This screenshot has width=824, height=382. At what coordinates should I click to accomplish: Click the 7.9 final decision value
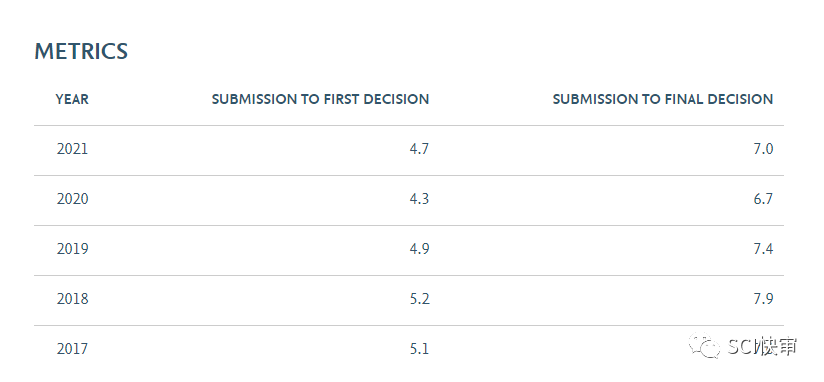click(x=763, y=298)
